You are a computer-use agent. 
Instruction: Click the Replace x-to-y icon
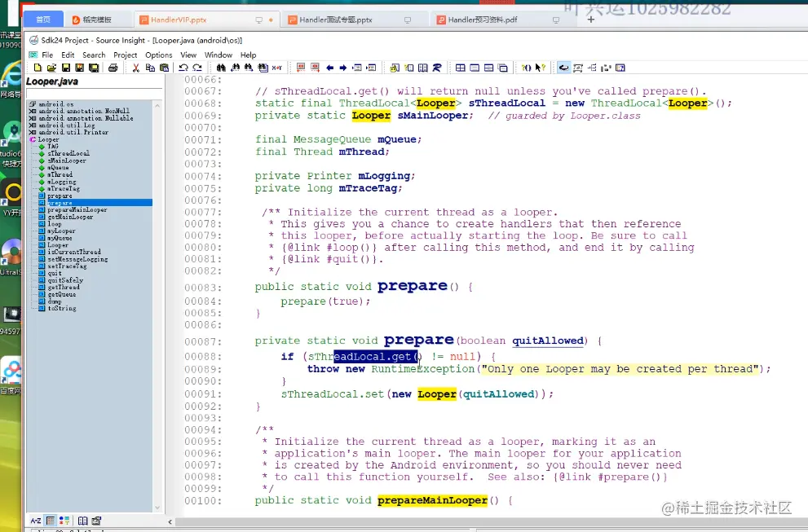click(x=276, y=68)
